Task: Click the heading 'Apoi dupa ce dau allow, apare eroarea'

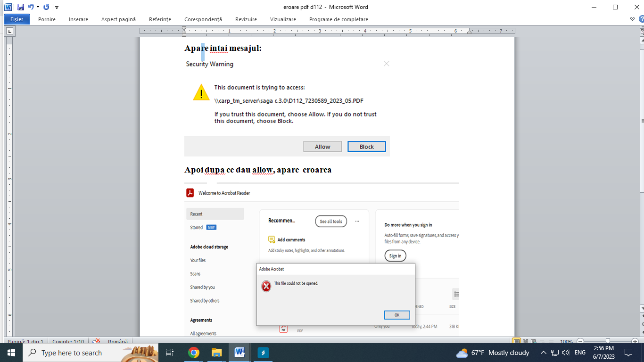Action: point(258,170)
